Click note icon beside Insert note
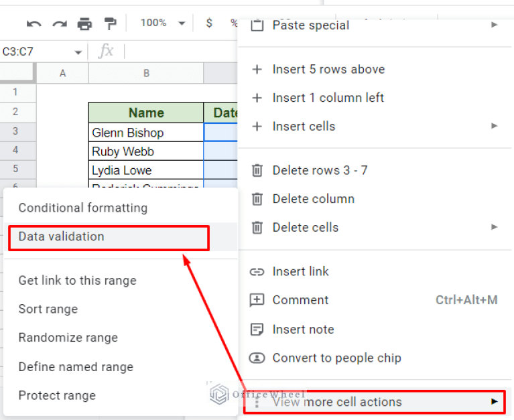The height and width of the screenshot is (420, 514). coord(257,330)
